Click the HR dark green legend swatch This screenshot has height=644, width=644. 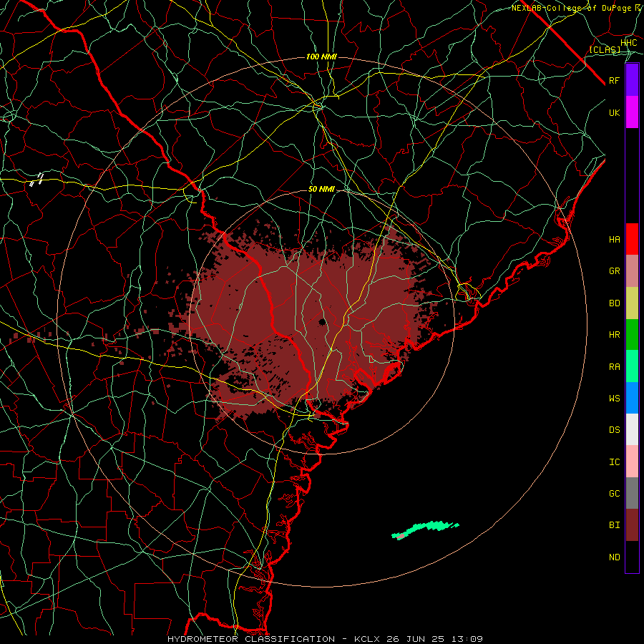coord(632,335)
